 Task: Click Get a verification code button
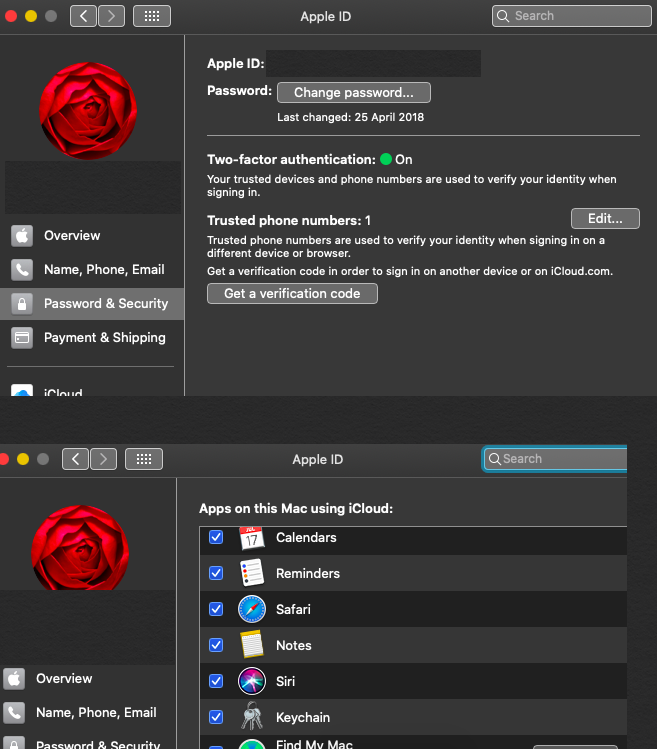(x=292, y=293)
